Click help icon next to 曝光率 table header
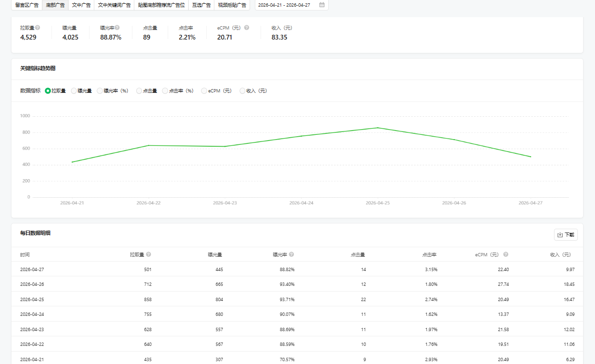The height and width of the screenshot is (364, 595). tap(292, 254)
